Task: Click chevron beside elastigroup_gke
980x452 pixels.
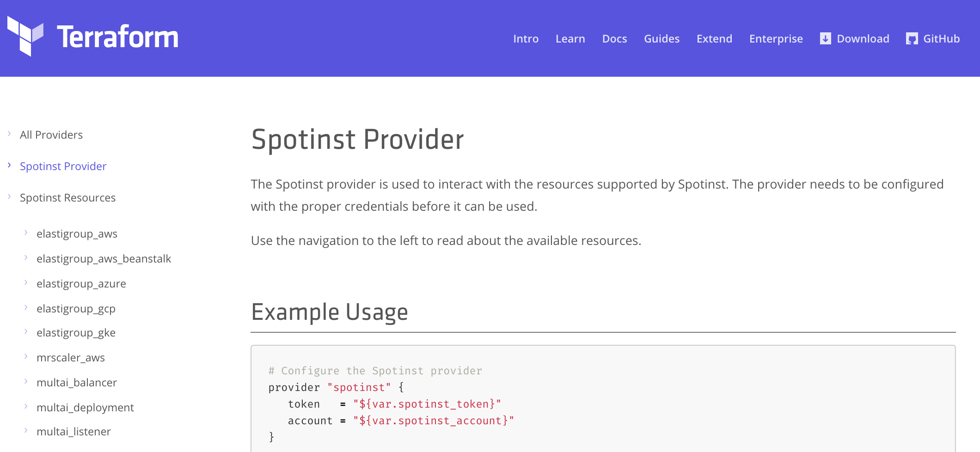Action: [x=26, y=331]
